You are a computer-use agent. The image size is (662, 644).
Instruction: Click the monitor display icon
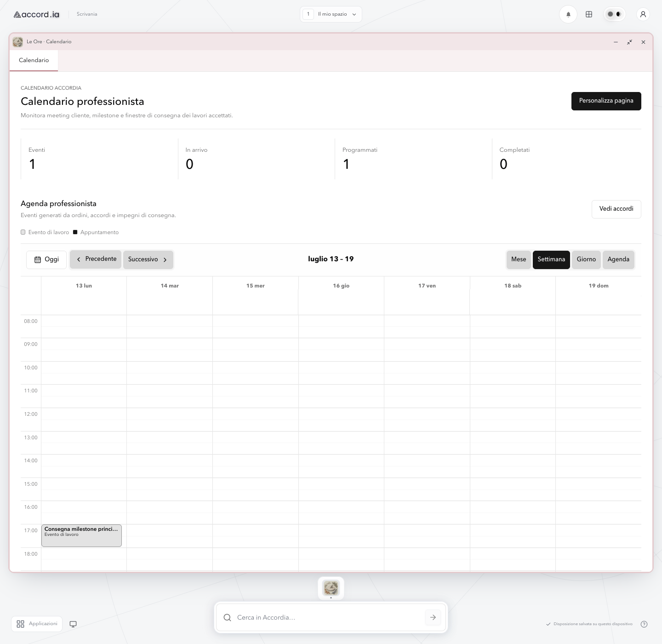(73, 624)
